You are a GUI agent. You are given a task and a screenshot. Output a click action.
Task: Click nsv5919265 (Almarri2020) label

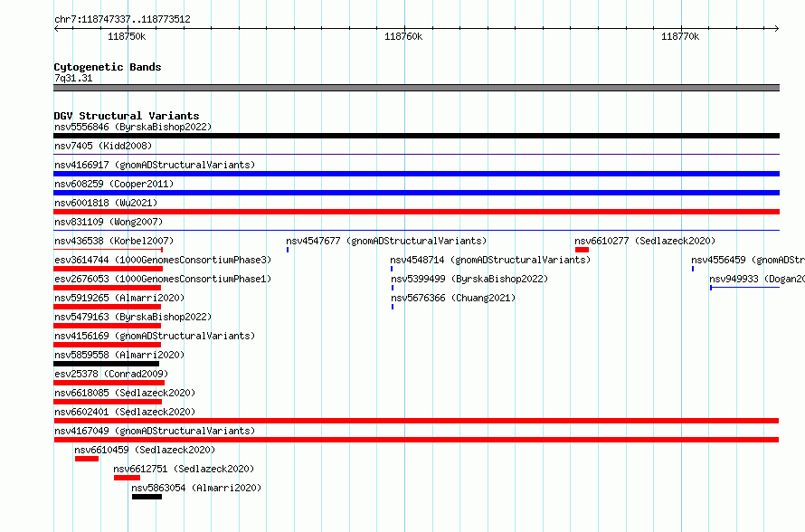pos(119,298)
